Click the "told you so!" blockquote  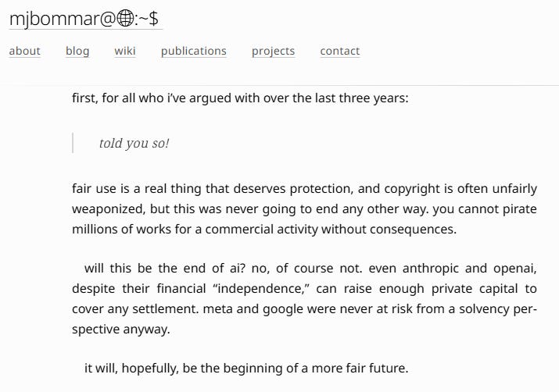point(134,143)
